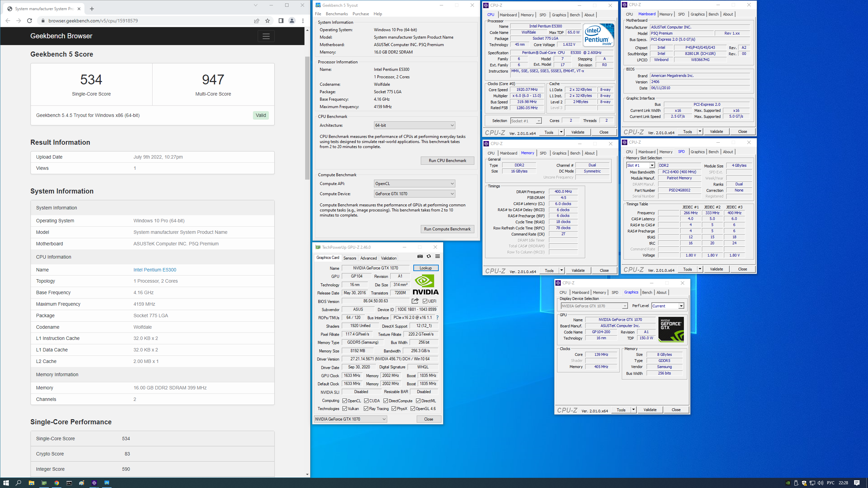Toggle the OpenCL checkbox in GPU-Z
Viewport: 868px width, 488px height.
tap(344, 401)
